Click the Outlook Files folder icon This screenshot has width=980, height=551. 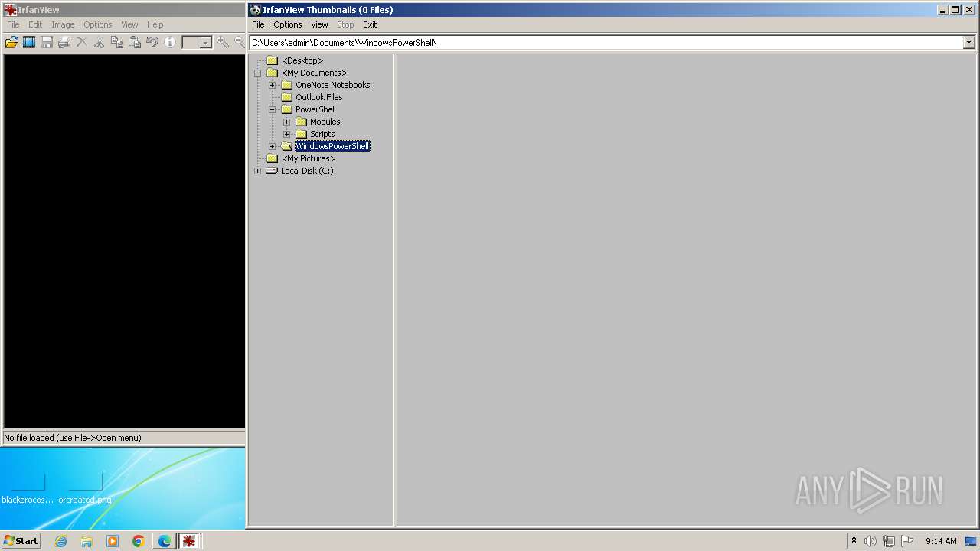click(287, 97)
